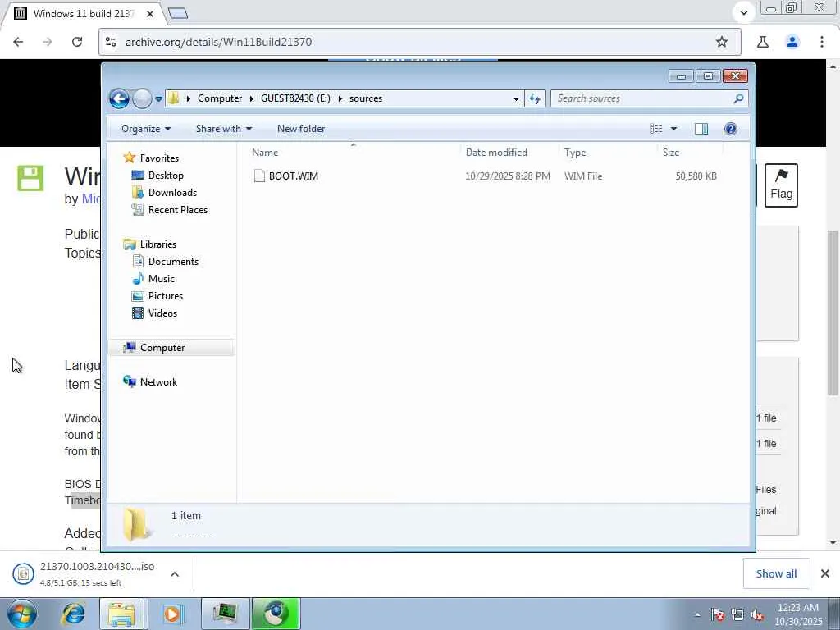Screen dimensions: 840x630
Task: Click the BOOT.WIM file icon
Action: [x=259, y=176]
